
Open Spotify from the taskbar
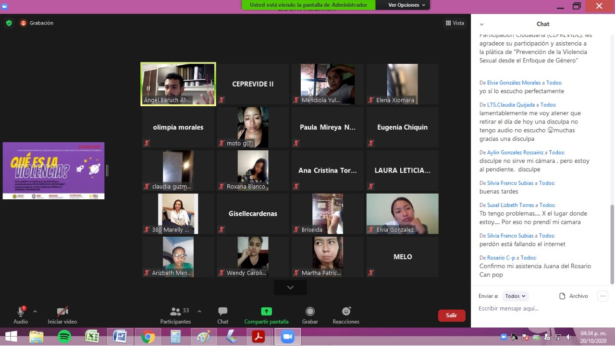[64, 337]
